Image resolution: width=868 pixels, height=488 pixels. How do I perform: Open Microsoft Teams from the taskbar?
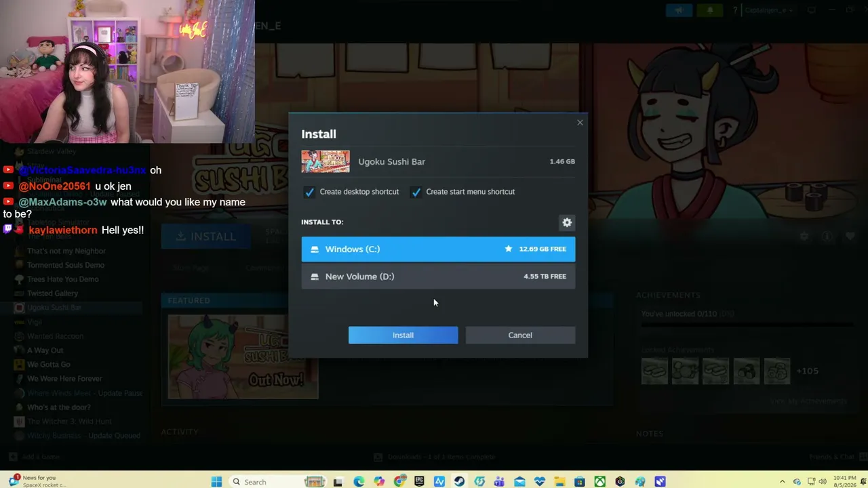tap(500, 482)
